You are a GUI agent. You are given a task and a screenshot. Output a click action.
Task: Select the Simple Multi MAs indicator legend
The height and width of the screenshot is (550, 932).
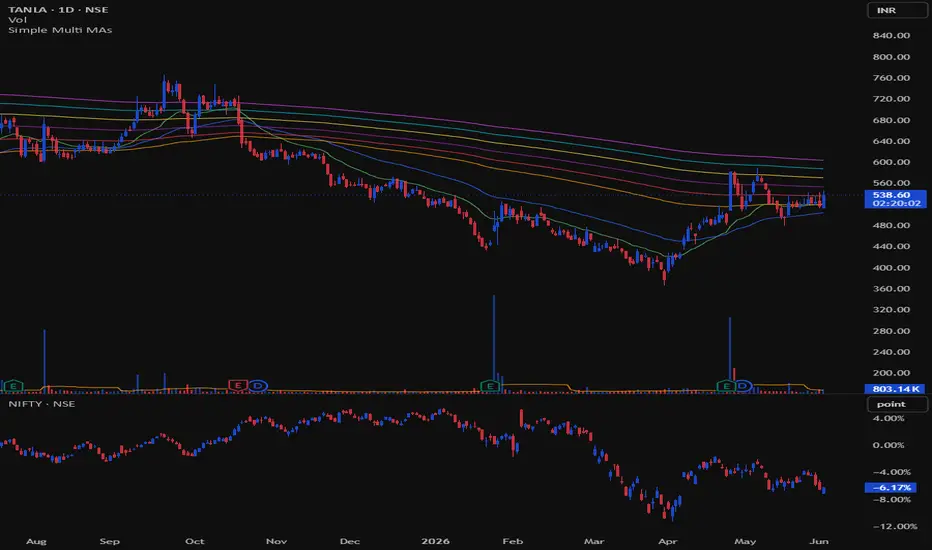[x=60, y=30]
